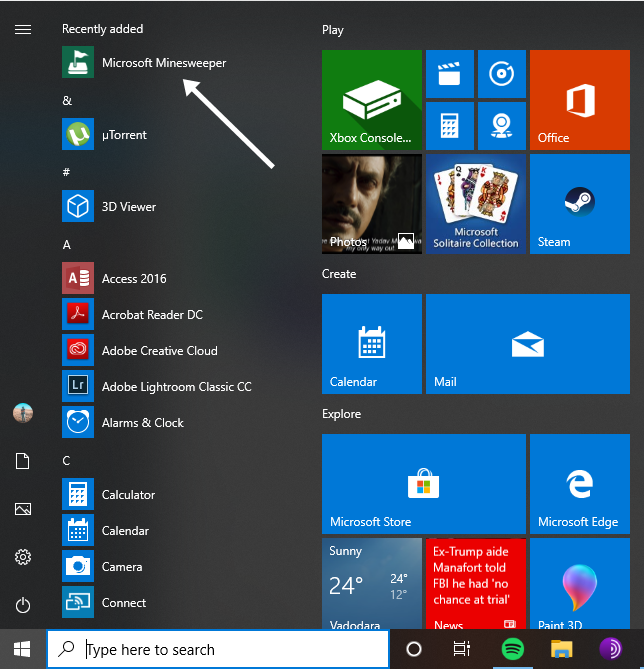Open the Steam tile

(x=580, y=204)
